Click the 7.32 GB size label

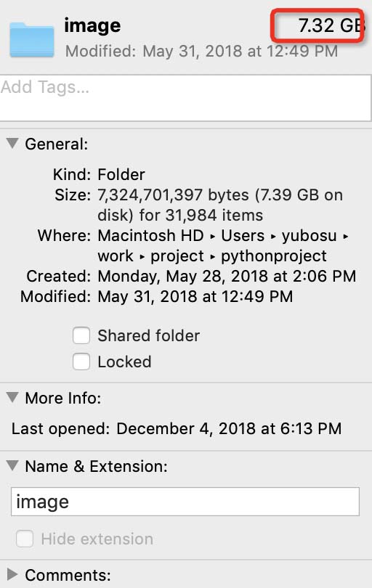[331, 25]
